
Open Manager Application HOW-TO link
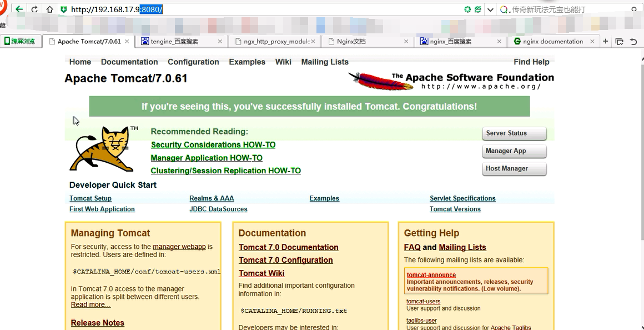[x=207, y=158]
